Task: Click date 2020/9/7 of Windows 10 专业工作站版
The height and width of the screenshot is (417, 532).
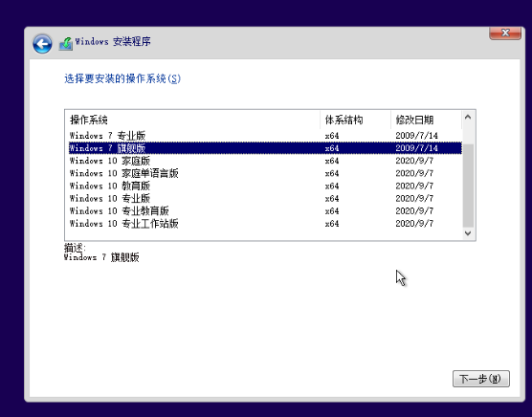Action: pos(414,224)
